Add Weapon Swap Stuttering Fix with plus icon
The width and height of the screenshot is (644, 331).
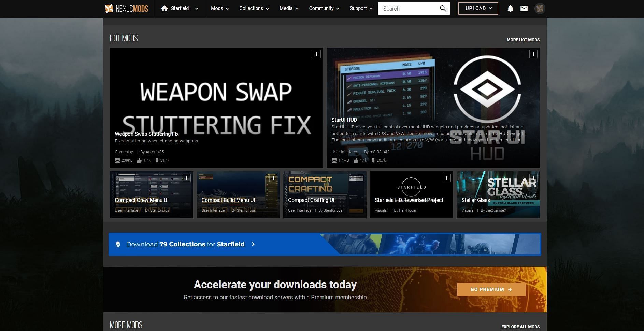tap(317, 54)
